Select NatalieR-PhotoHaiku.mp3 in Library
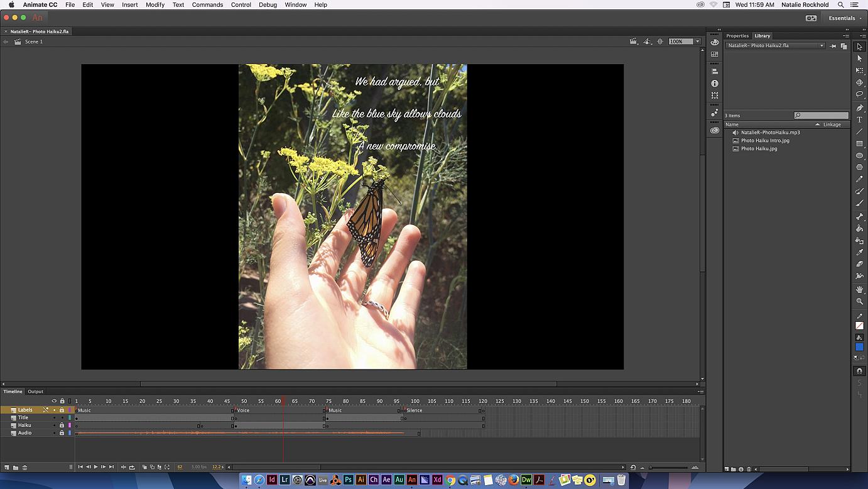Image resolution: width=868 pixels, height=489 pixels. click(x=770, y=133)
